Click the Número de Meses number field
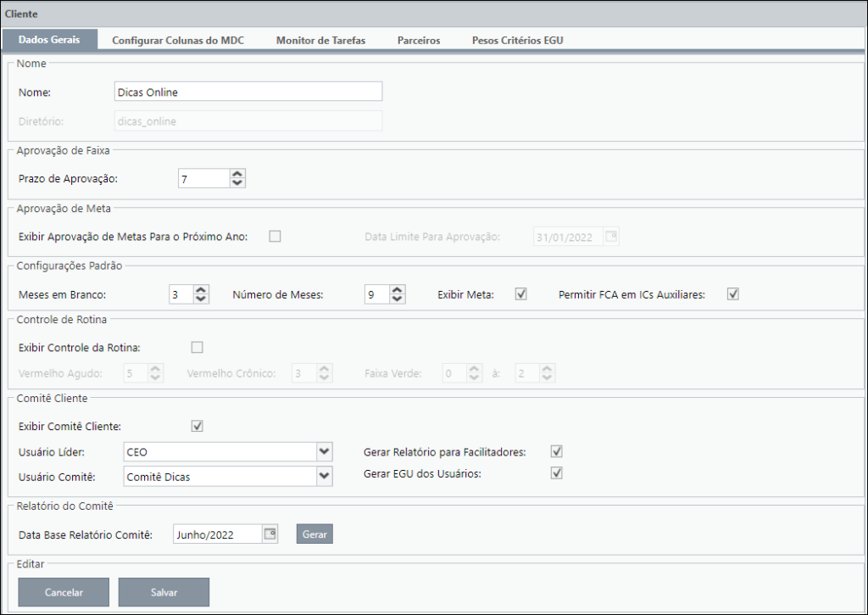868x615 pixels. [377, 294]
